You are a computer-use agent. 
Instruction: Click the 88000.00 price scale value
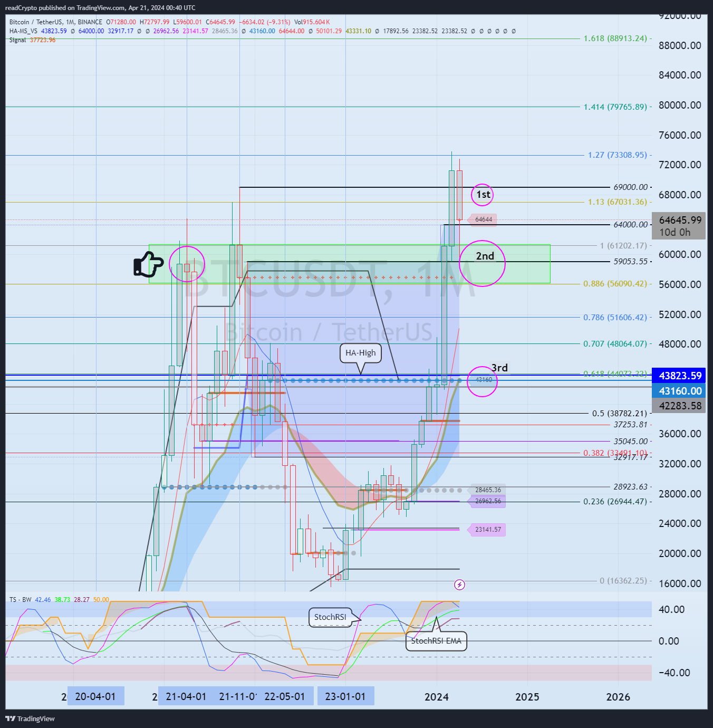pyautogui.click(x=680, y=45)
